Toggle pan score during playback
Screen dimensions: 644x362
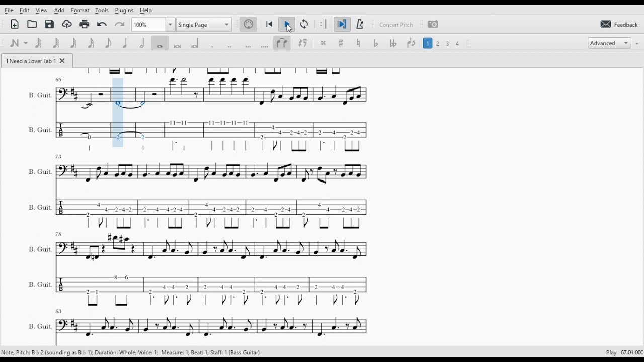[342, 24]
